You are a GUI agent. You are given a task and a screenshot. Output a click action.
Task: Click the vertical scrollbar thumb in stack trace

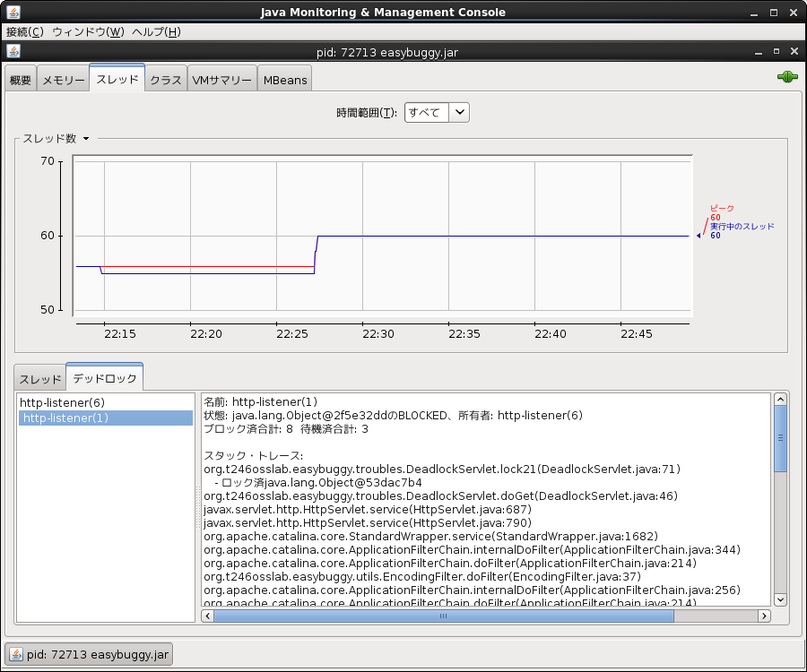pos(780,438)
